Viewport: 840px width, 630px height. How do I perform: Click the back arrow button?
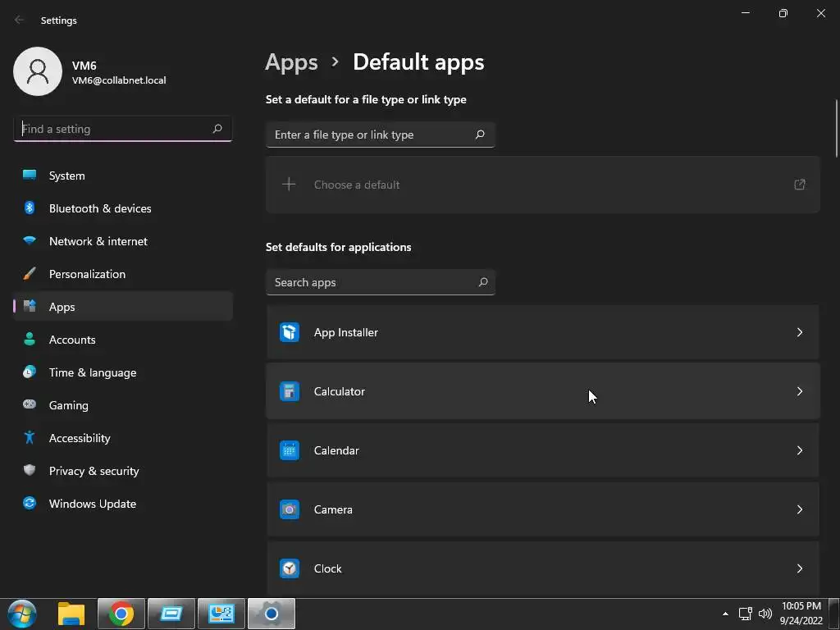[20, 20]
